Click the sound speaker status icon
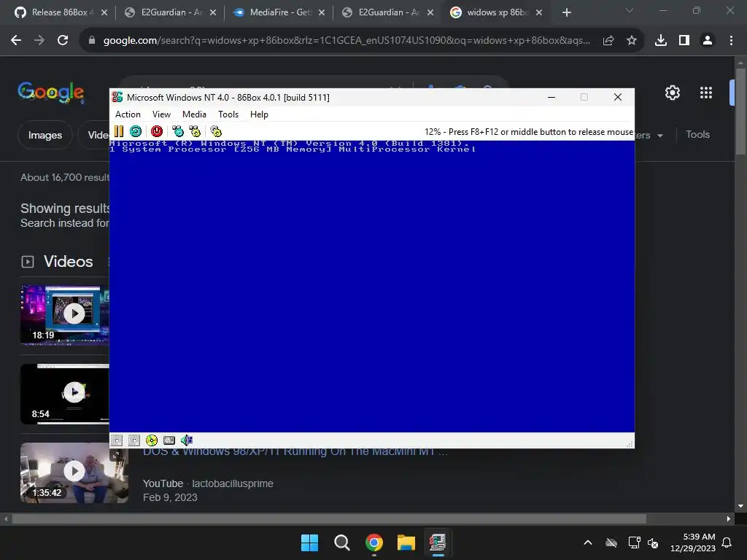 click(x=187, y=440)
